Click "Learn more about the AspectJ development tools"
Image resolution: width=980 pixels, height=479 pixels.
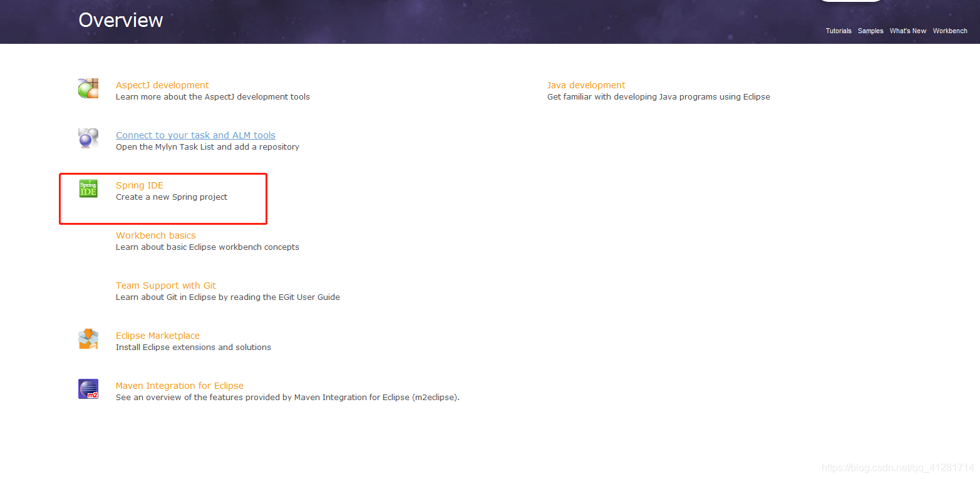[213, 97]
